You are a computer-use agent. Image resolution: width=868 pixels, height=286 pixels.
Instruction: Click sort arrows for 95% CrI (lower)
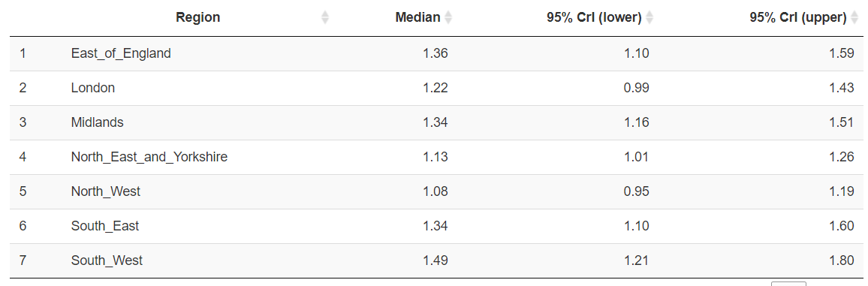[650, 18]
